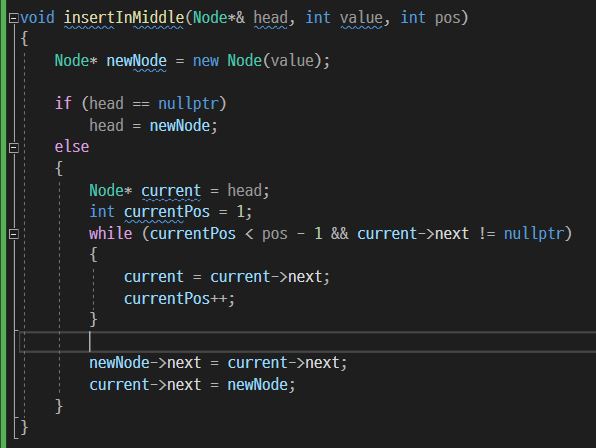Place cursor on newNode declaration variable
Viewport: 596px width, 448px height.
pyautogui.click(x=136, y=61)
